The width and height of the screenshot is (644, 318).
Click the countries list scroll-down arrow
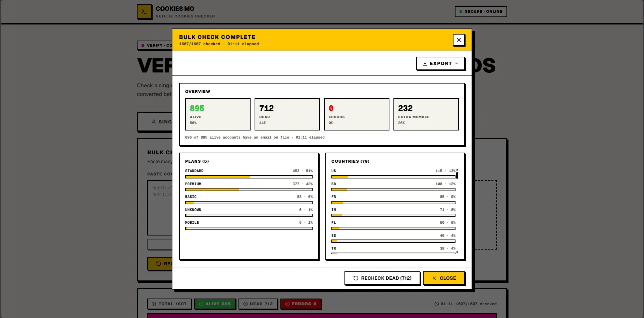click(x=457, y=252)
